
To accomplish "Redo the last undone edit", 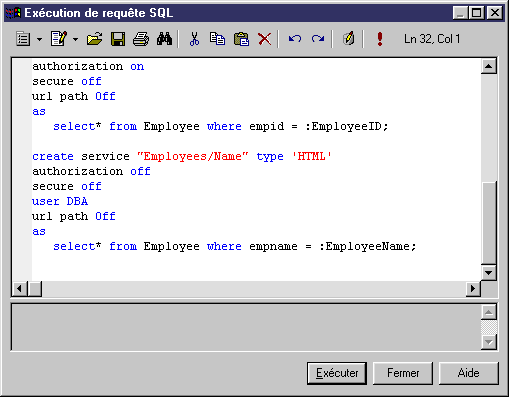I will [x=318, y=39].
